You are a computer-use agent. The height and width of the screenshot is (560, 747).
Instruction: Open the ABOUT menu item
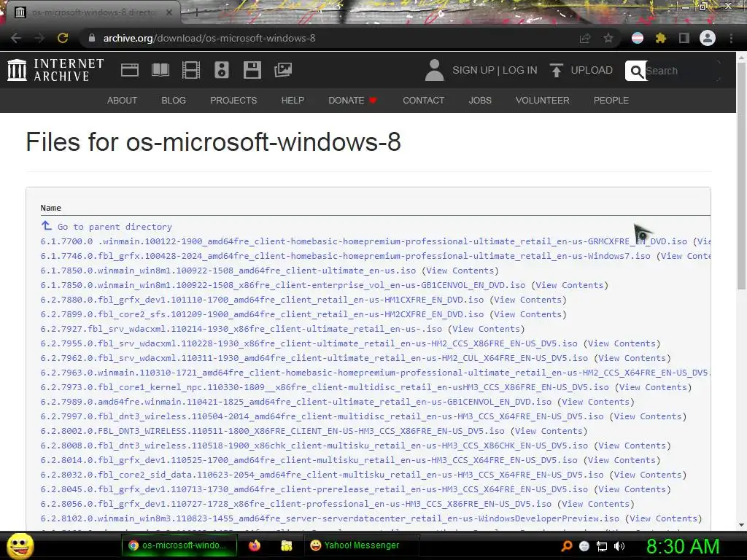click(x=122, y=101)
